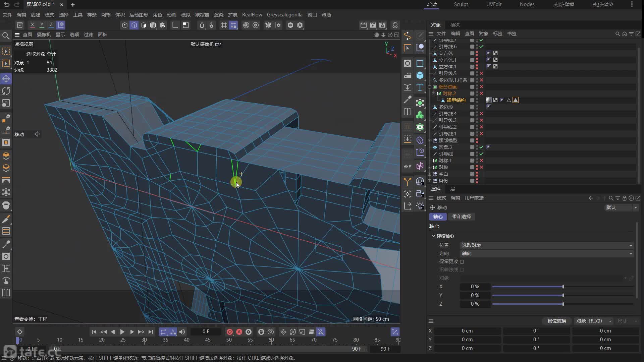Toggle visibility dots for 立方体 object
Screen dimensions: 644x362
477,53
